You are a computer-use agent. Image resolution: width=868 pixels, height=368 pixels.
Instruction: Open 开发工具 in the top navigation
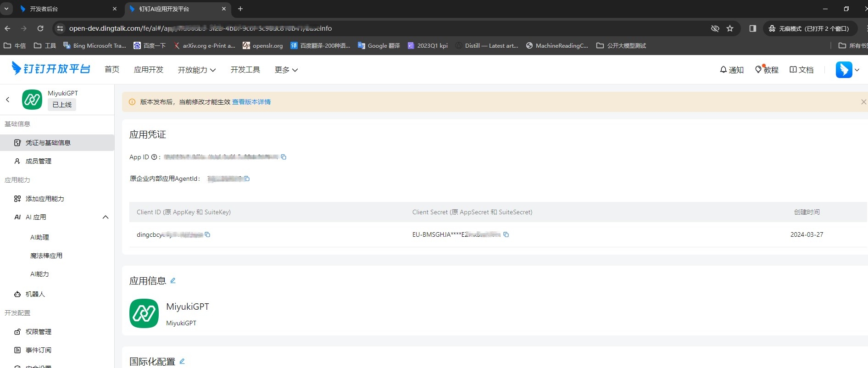[x=245, y=70]
